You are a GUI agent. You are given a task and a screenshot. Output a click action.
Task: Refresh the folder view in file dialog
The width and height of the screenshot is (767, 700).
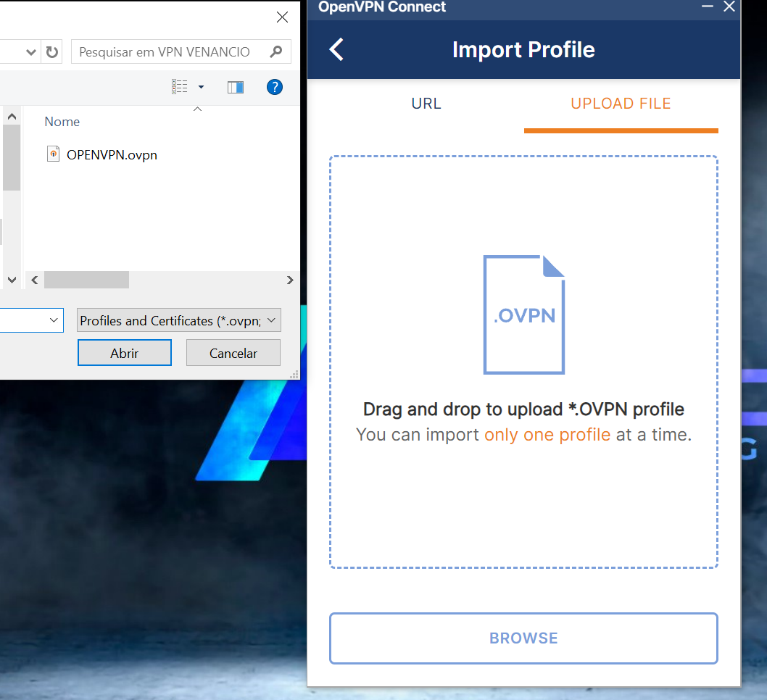click(x=52, y=51)
